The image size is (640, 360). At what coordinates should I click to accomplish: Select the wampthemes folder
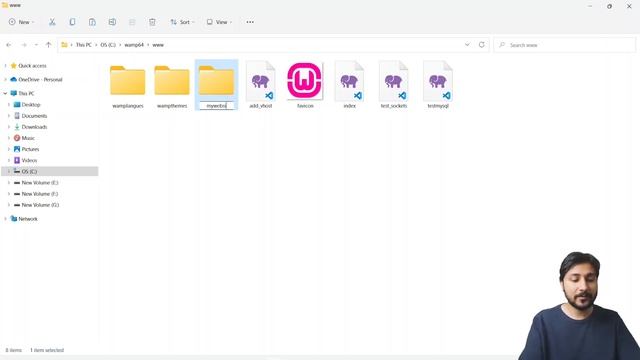coord(172,86)
